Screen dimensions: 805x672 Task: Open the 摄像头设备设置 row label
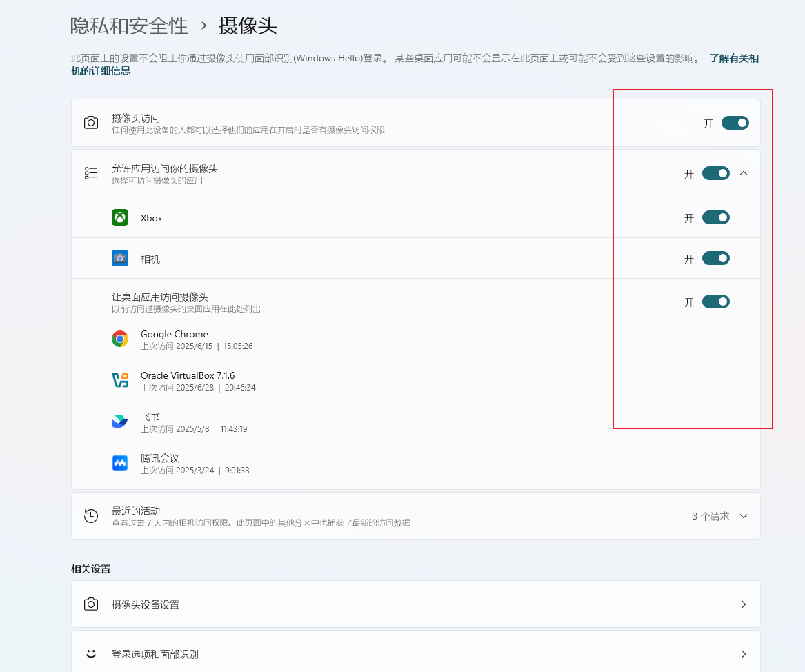point(146,605)
